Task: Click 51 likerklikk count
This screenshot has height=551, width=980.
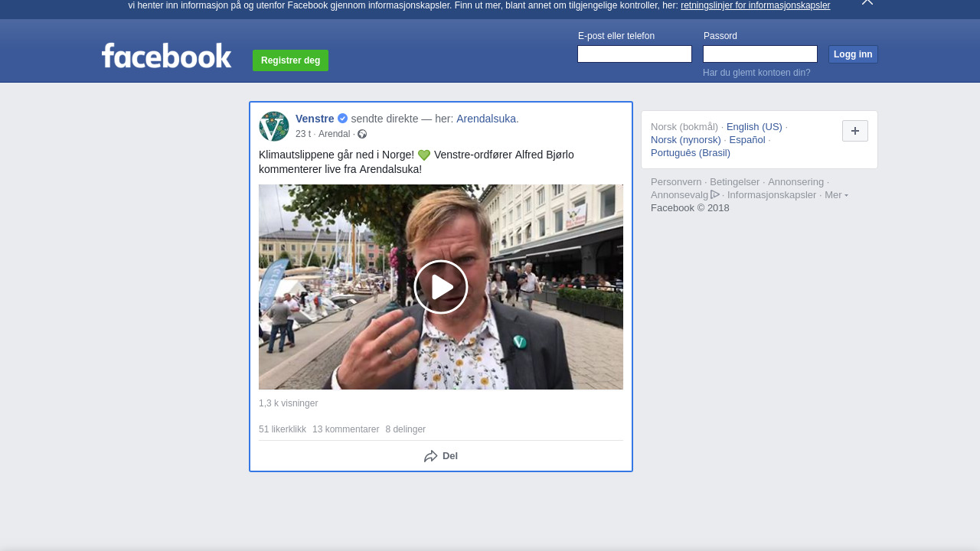Action: point(283,429)
